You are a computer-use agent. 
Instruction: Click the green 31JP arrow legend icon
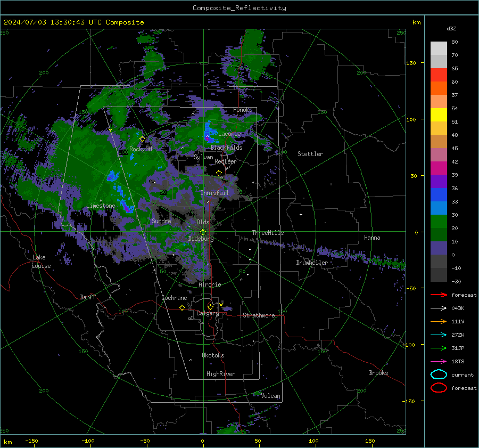pyautogui.click(x=439, y=348)
